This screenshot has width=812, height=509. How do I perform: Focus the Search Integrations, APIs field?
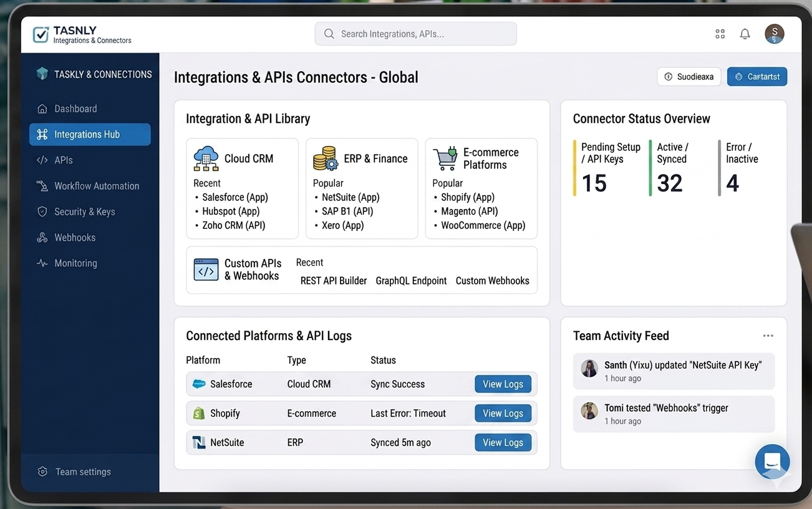(x=415, y=34)
